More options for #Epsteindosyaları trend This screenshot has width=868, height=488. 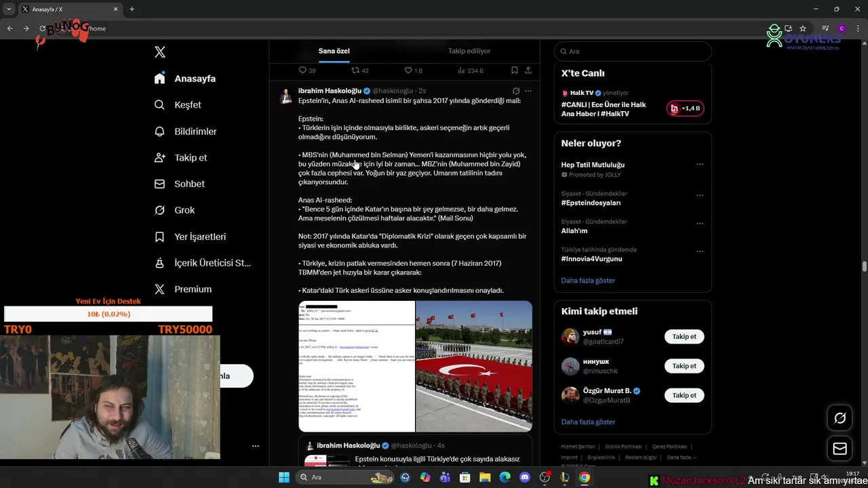click(700, 195)
